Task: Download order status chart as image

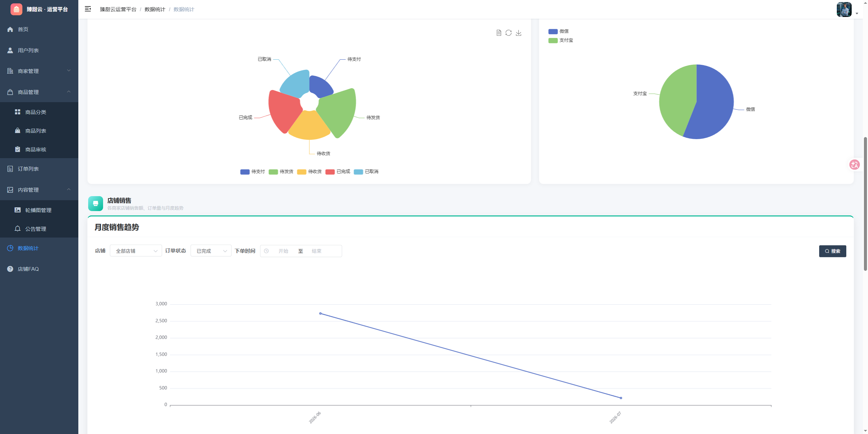Action: pos(519,33)
